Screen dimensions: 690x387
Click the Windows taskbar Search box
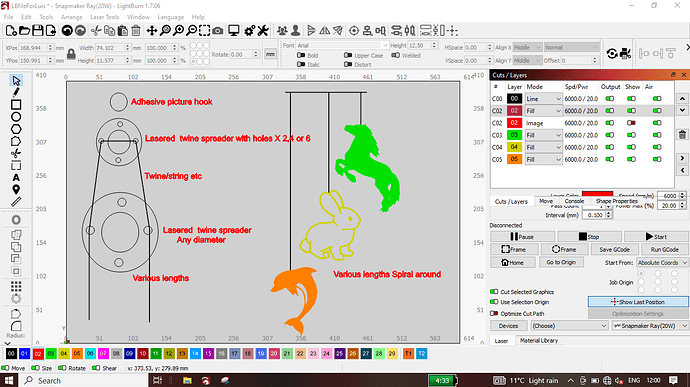point(84,380)
